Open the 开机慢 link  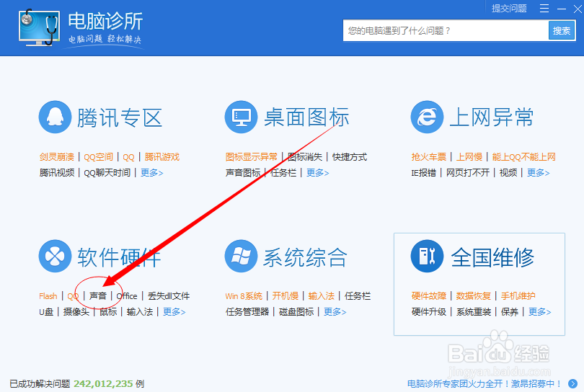(286, 296)
